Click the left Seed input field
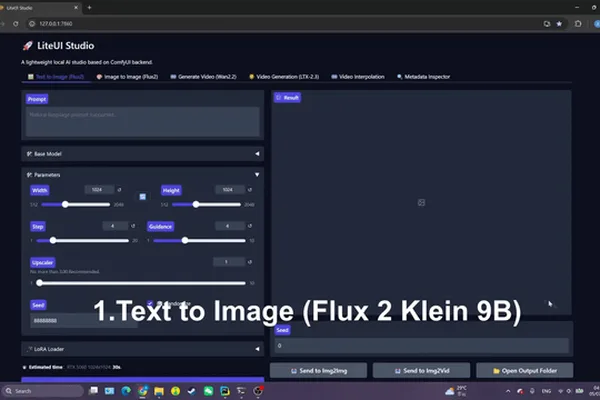Screen dimensions: 600x400 83,321
